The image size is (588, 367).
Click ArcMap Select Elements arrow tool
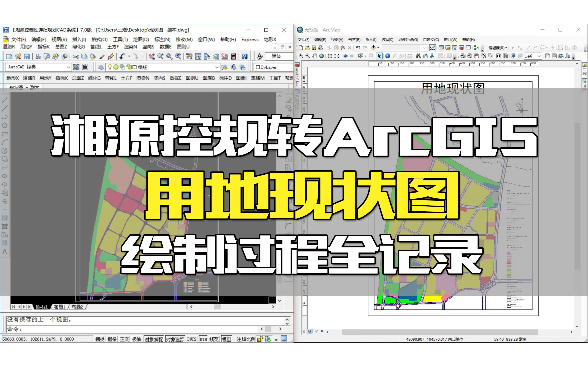(379, 56)
